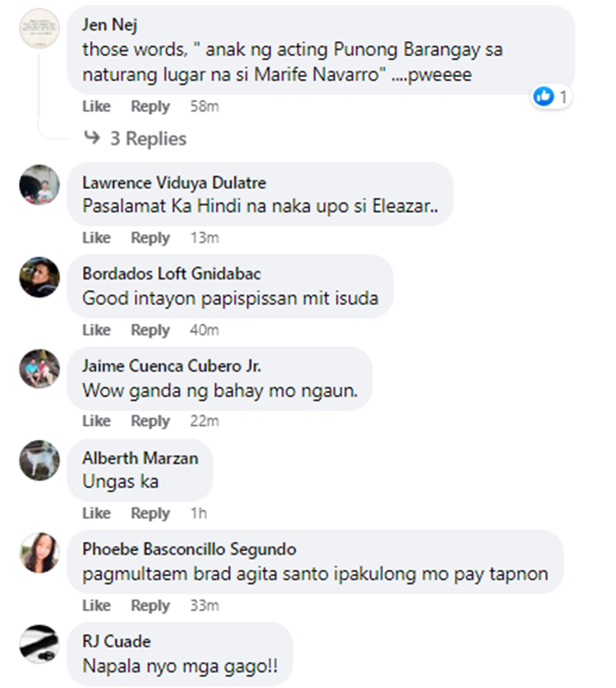The height and width of the screenshot is (688, 616).
Task: Click the 58m timestamp on Jen Nej's comment
Action: pos(205,107)
